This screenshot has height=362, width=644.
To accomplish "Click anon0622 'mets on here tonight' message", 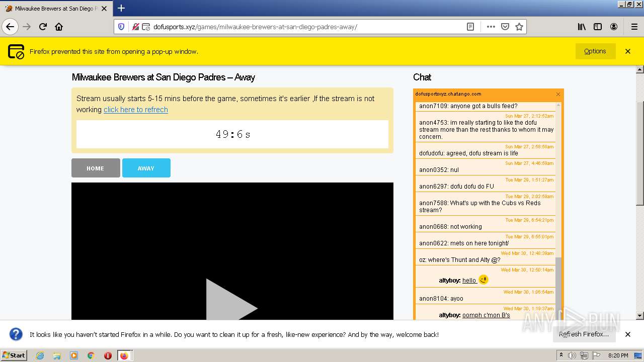I will point(464,243).
